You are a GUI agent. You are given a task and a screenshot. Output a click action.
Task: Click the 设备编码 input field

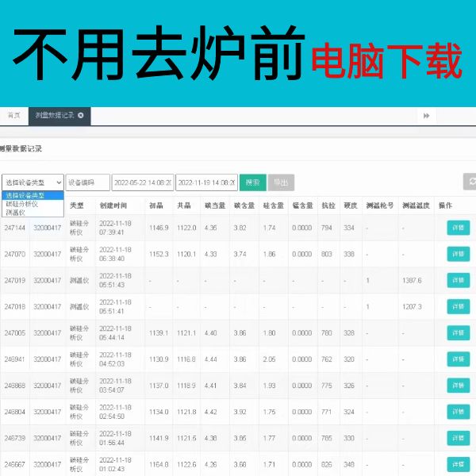click(x=86, y=182)
